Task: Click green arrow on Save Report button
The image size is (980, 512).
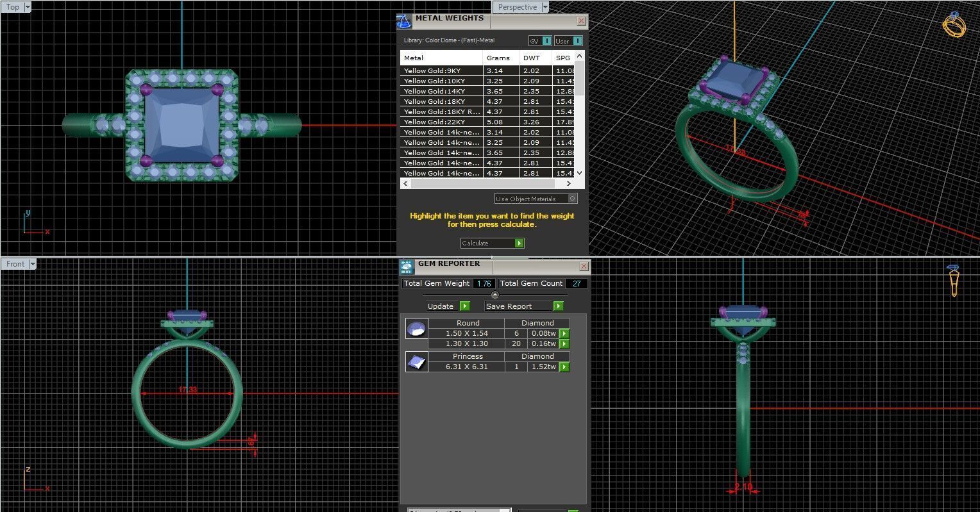Action: 558,306
